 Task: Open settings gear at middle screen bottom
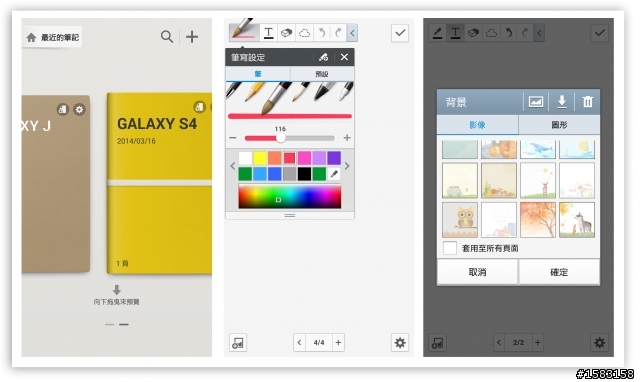pyautogui.click(x=400, y=343)
